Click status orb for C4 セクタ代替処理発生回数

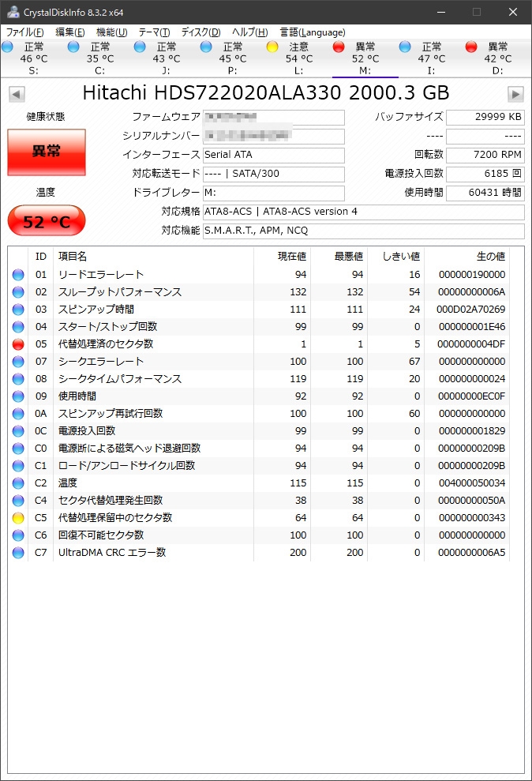coord(18,501)
